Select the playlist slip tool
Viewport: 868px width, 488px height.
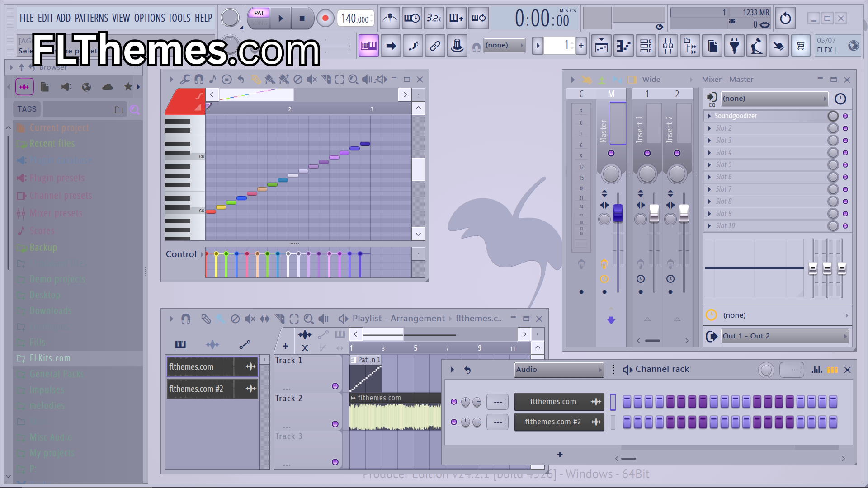pyautogui.click(x=264, y=319)
